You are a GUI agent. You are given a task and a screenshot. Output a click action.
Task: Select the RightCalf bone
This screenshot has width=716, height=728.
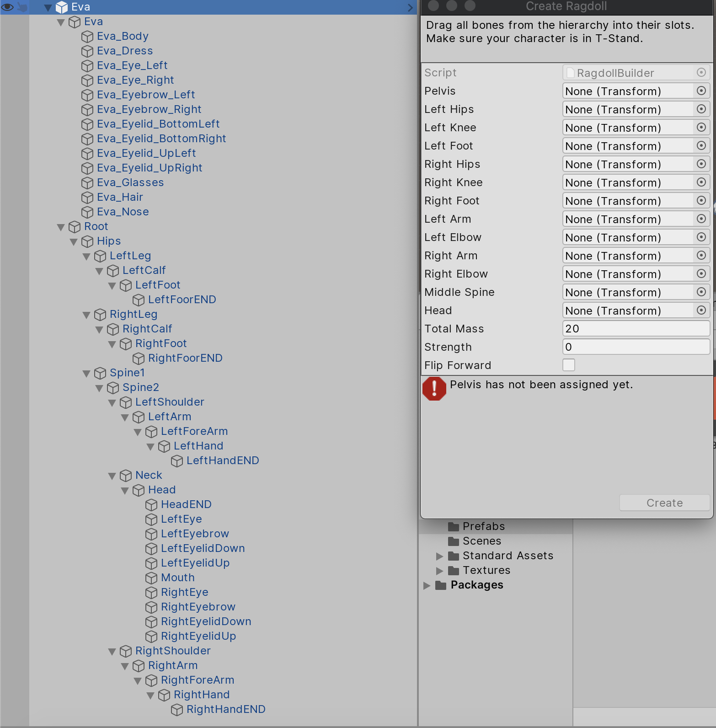(147, 329)
